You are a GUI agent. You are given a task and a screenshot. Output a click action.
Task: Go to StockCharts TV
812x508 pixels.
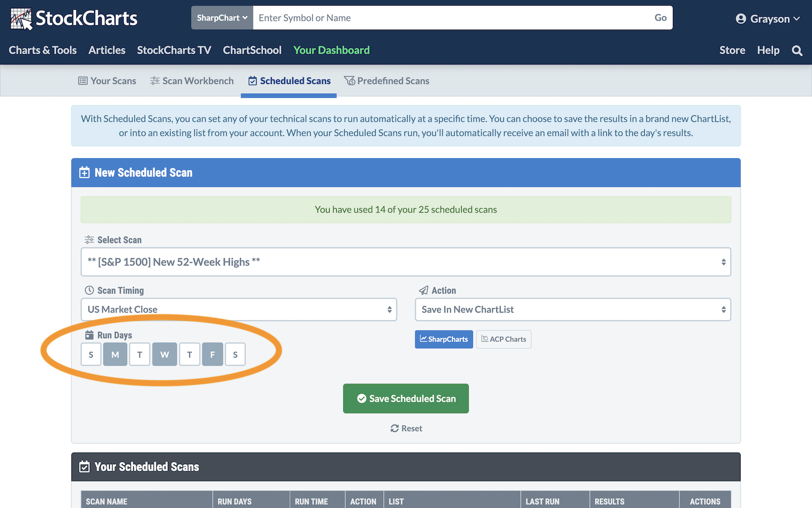click(174, 50)
